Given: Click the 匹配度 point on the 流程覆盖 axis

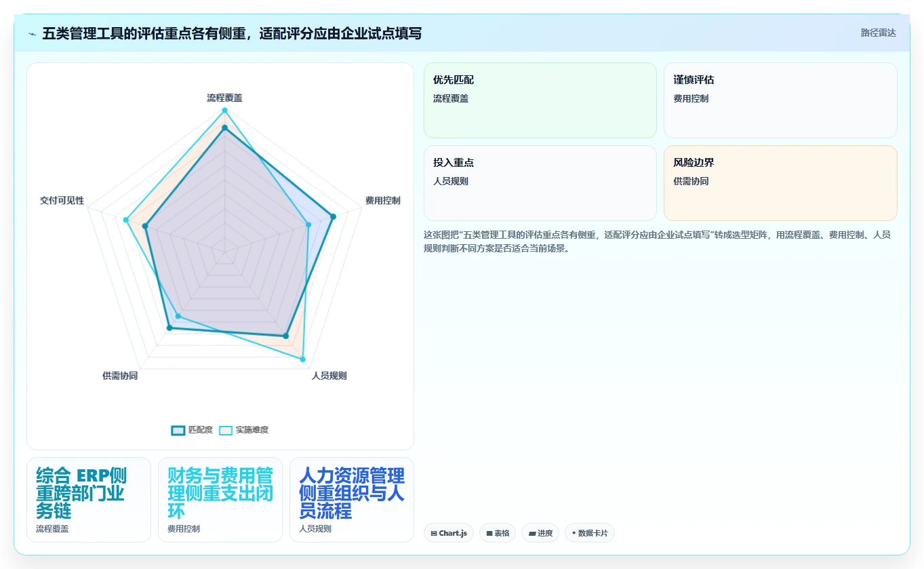Looking at the screenshot, I should 224,126.
